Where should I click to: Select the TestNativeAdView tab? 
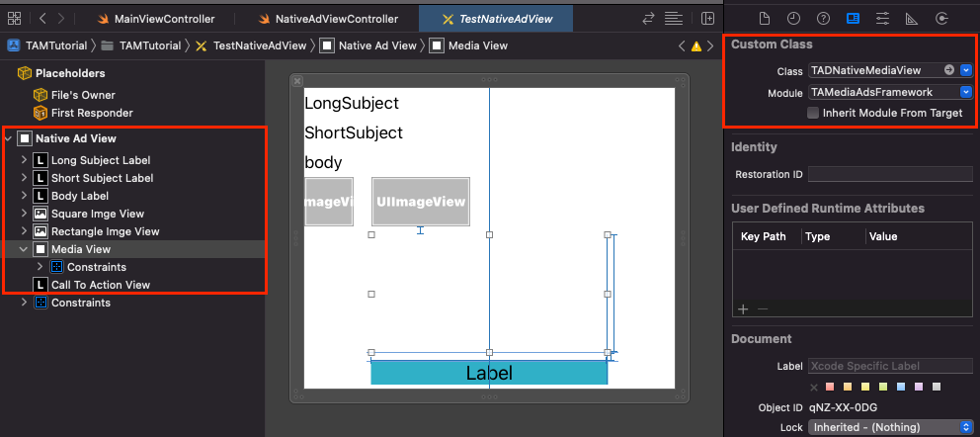496,19
